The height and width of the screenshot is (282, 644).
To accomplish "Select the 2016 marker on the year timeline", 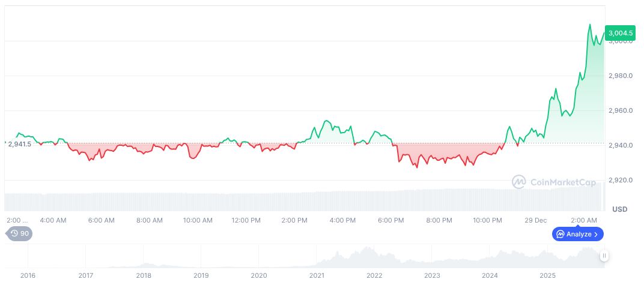I will 28,275.
